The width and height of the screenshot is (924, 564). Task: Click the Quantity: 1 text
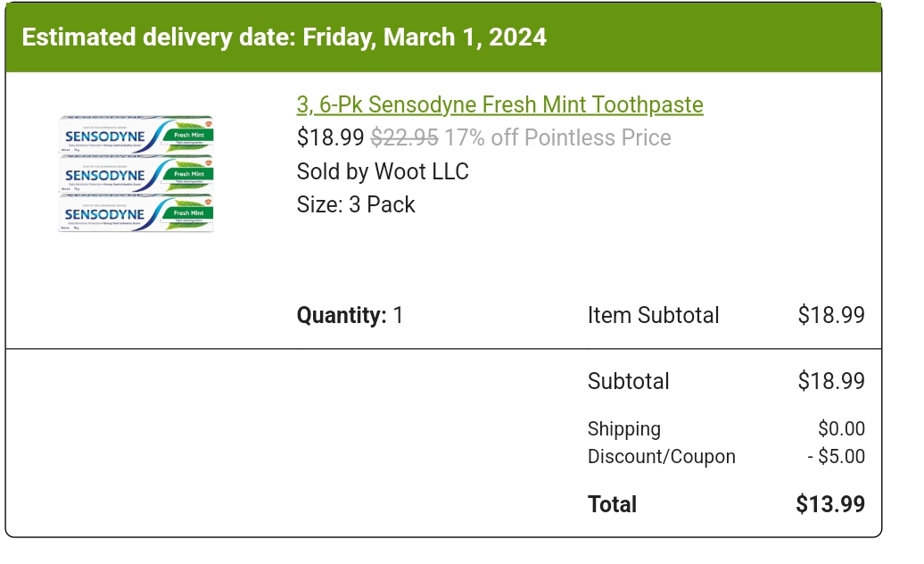coord(350,315)
